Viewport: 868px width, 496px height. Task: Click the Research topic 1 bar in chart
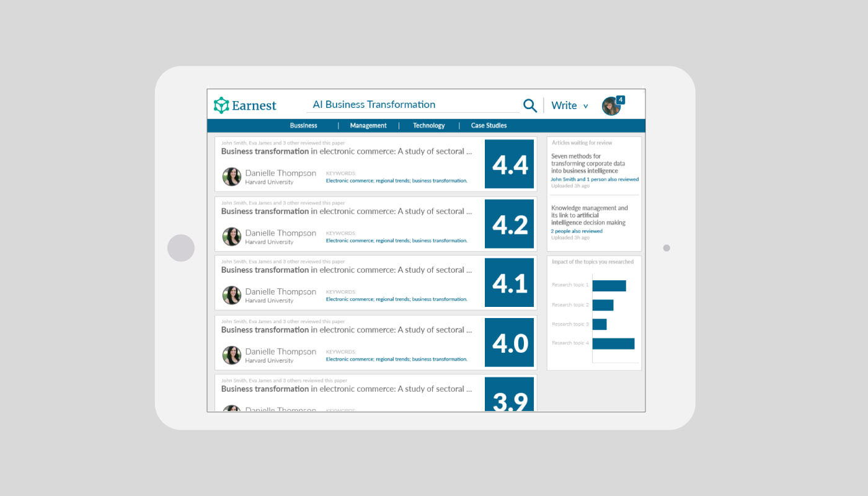[x=609, y=286]
